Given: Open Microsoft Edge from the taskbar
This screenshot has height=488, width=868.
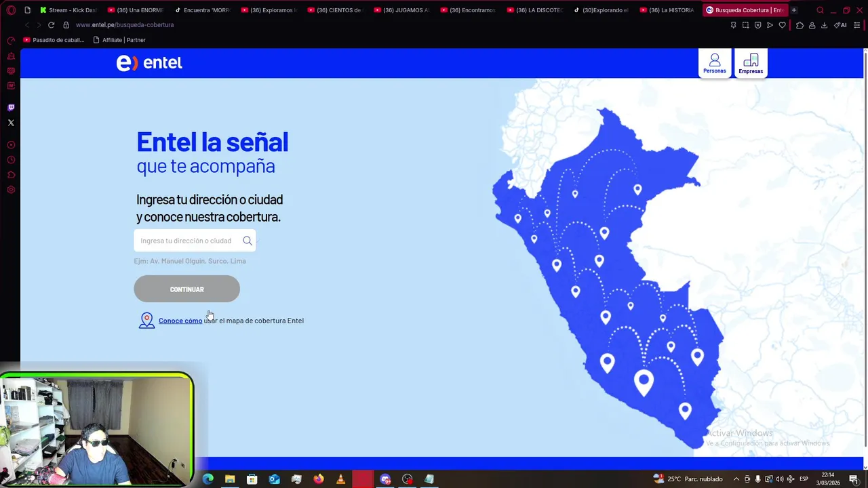Looking at the screenshot, I should (x=208, y=479).
